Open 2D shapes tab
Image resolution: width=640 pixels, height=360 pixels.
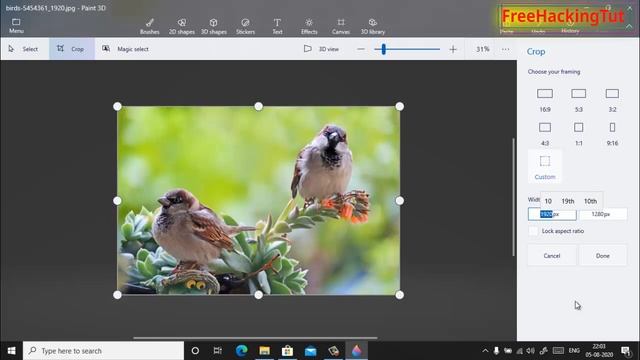coord(182,26)
